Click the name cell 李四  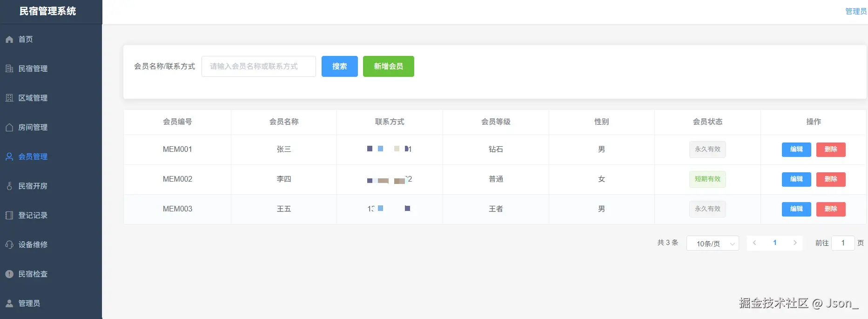(284, 179)
